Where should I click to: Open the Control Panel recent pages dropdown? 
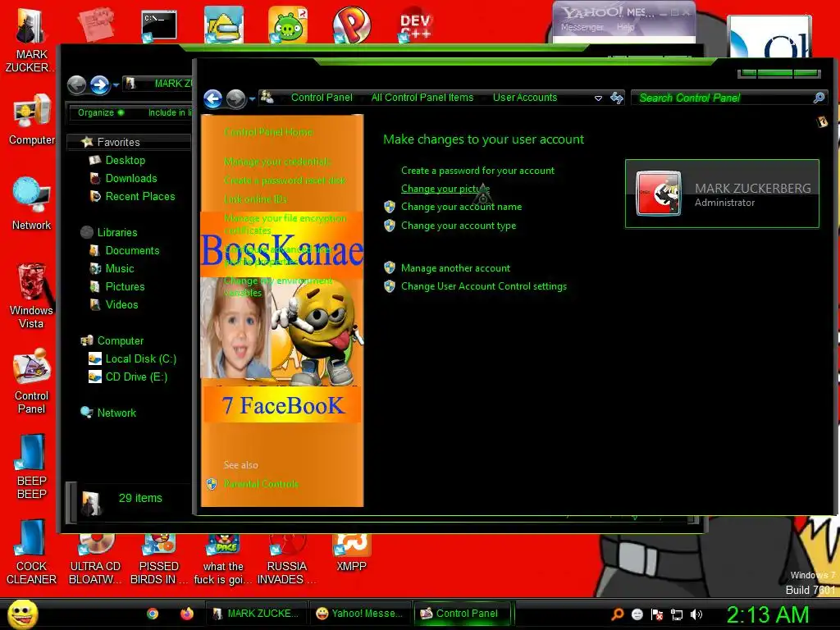click(x=252, y=99)
